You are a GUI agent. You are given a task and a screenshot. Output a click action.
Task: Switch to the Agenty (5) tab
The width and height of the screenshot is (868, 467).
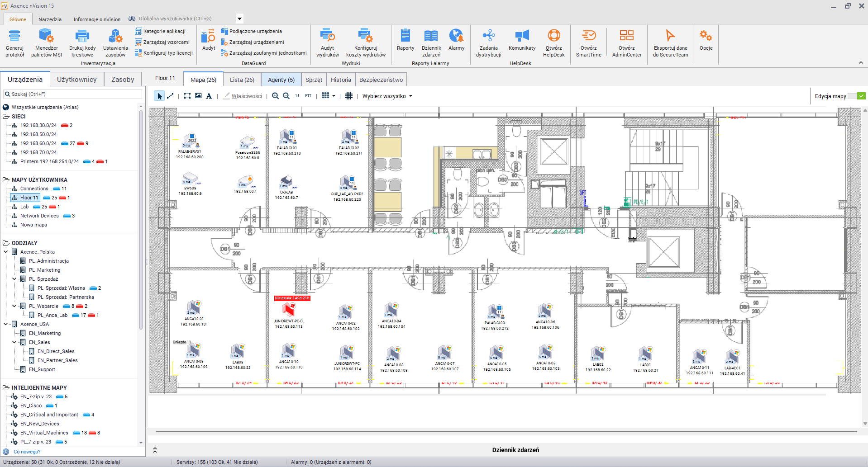(281, 79)
